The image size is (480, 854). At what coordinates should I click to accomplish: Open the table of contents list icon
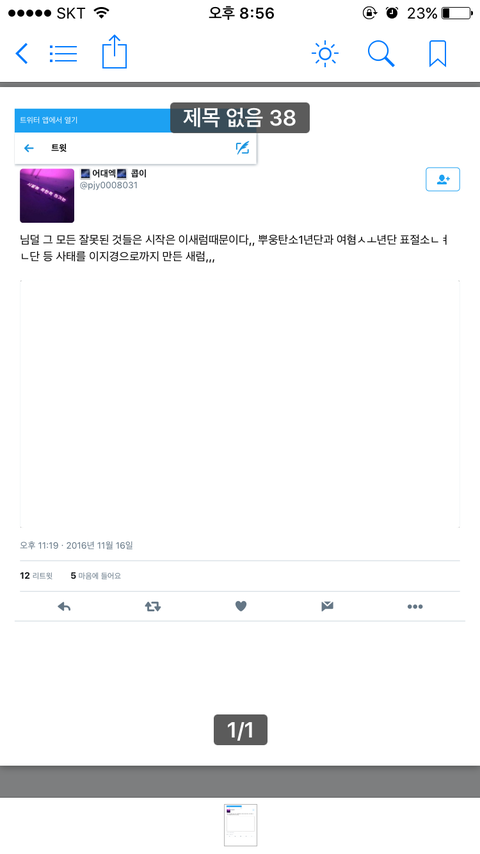tap(63, 53)
